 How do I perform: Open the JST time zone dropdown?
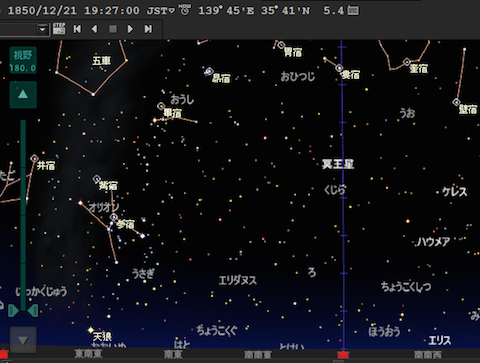click(x=161, y=10)
